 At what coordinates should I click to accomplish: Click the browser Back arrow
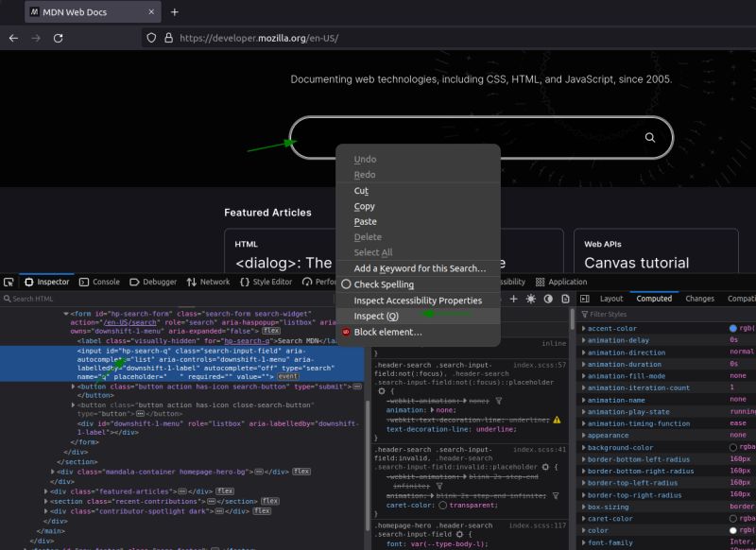point(13,38)
